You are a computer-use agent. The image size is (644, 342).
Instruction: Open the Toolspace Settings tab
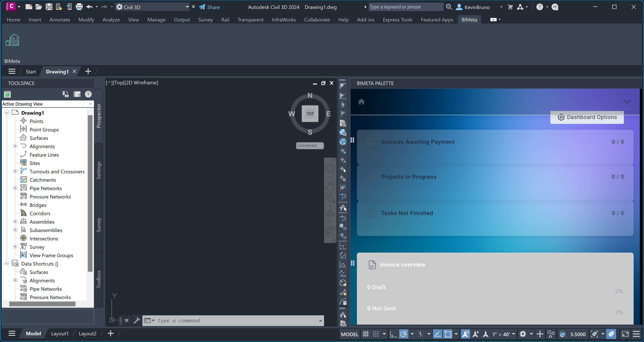[x=99, y=170]
